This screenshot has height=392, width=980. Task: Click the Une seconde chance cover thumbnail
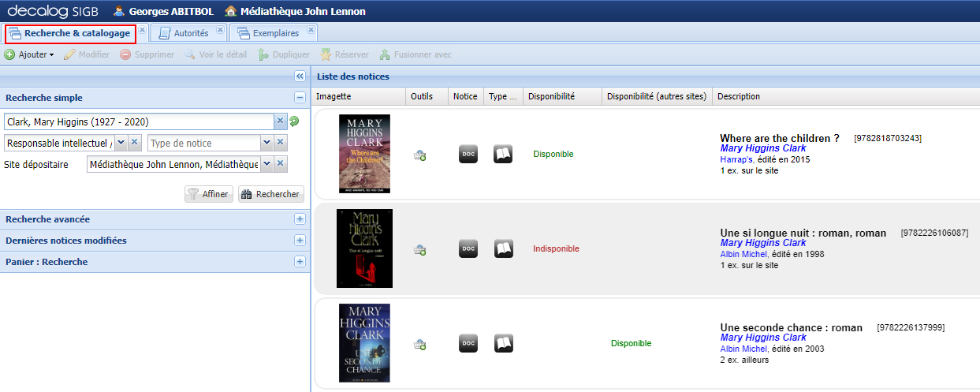pyautogui.click(x=364, y=343)
